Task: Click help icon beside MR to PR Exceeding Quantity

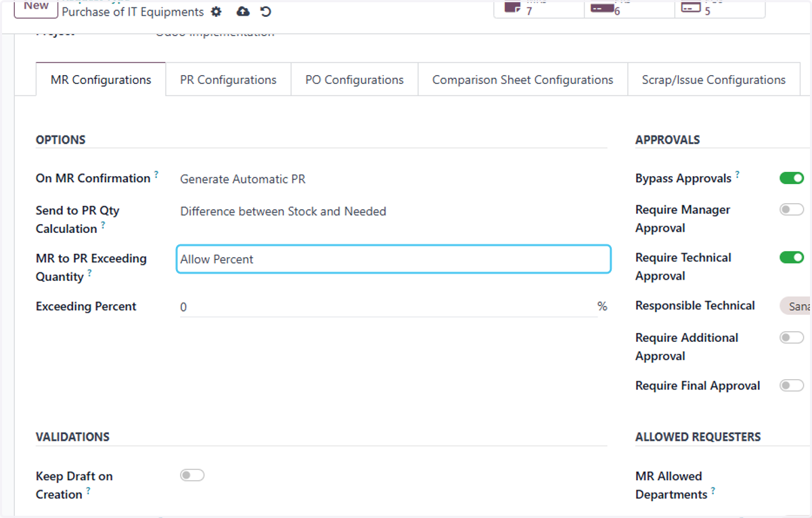Action: pos(89,273)
